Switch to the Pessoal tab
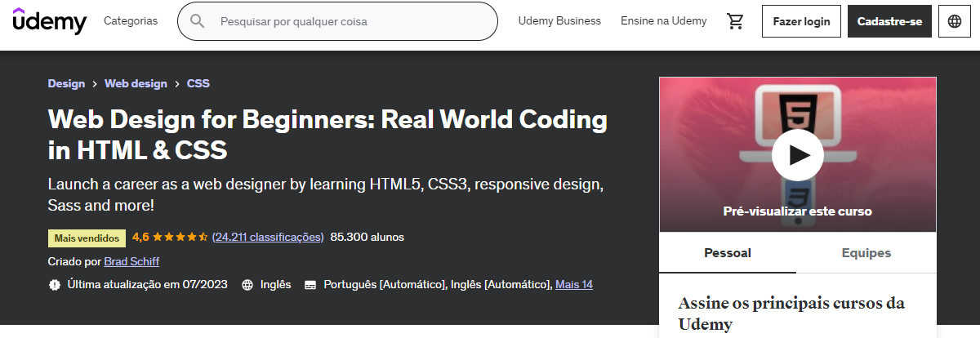This screenshot has width=980, height=338. click(x=728, y=253)
